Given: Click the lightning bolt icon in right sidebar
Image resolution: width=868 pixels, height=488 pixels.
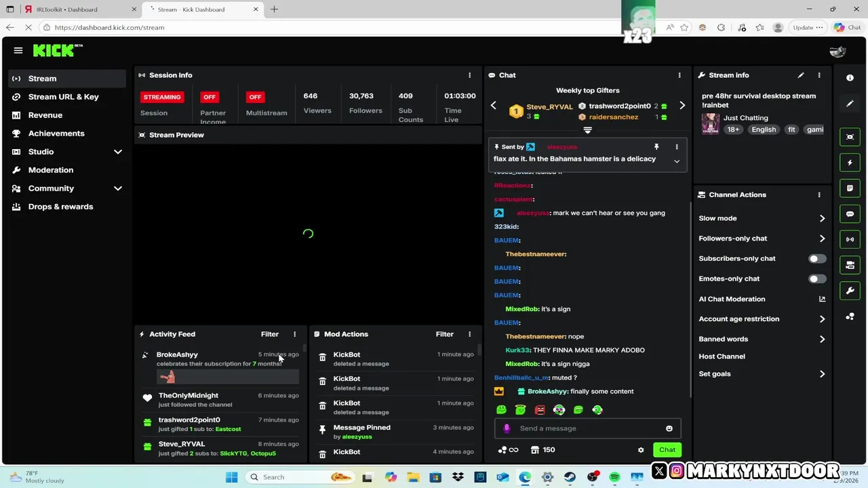Looking at the screenshot, I should [850, 163].
